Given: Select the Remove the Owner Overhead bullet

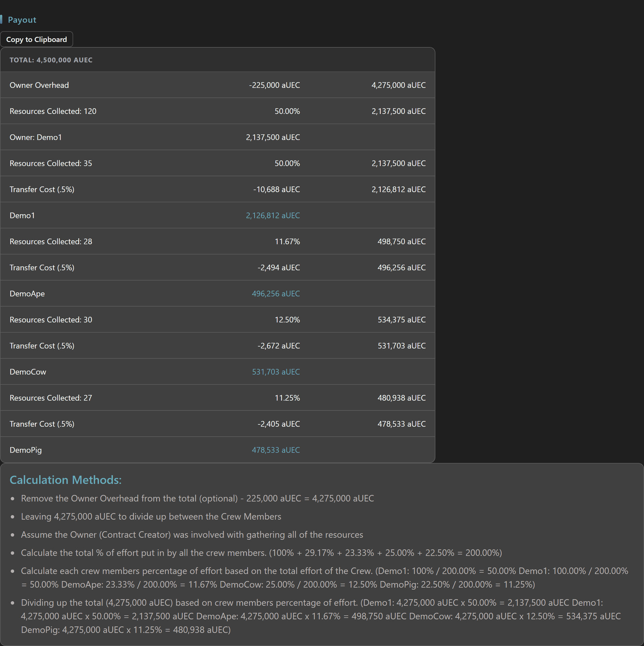Looking at the screenshot, I should click(x=197, y=498).
